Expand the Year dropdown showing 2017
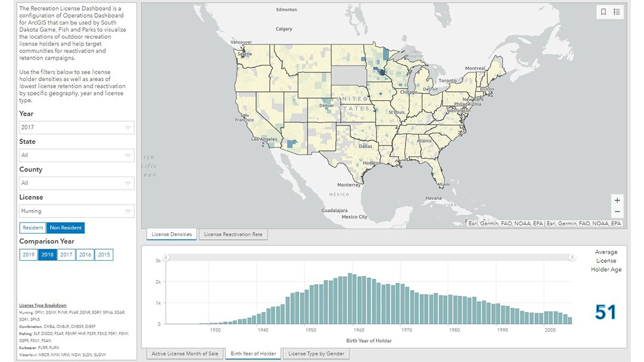The width and height of the screenshot is (644, 362). pyautogui.click(x=76, y=128)
